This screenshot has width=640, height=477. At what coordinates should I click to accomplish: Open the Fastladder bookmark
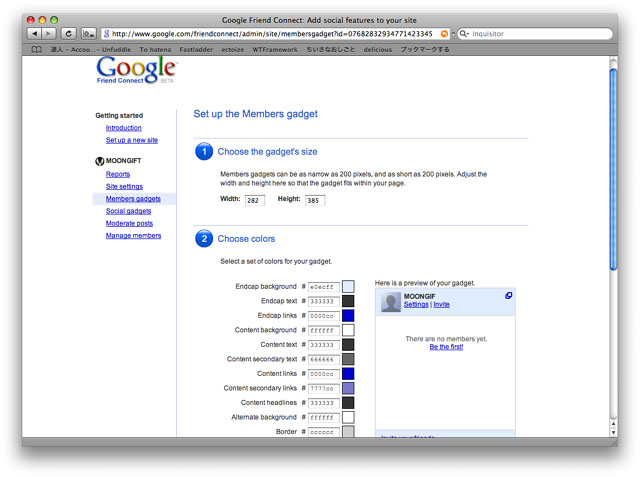(x=196, y=49)
